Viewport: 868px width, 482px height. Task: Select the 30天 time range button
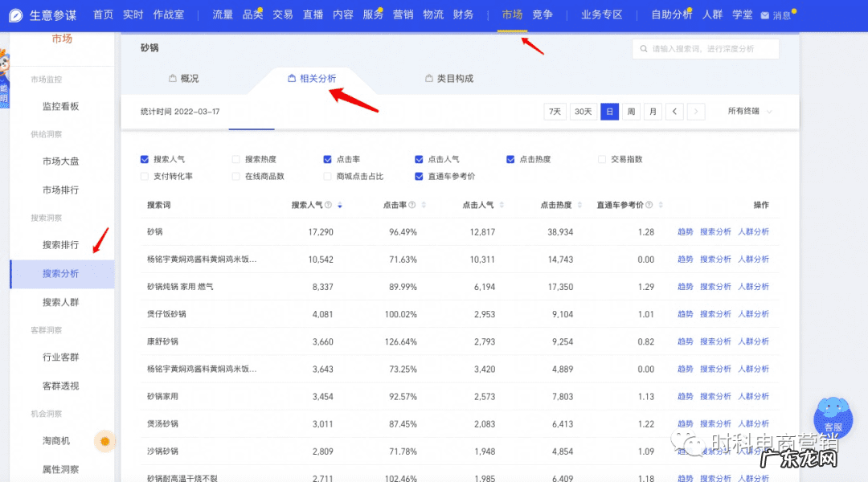click(x=583, y=112)
